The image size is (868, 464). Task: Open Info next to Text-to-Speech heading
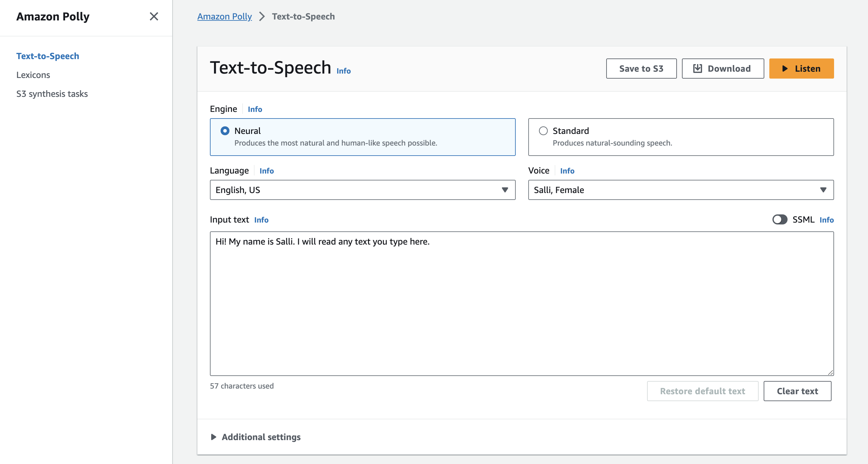pos(343,71)
